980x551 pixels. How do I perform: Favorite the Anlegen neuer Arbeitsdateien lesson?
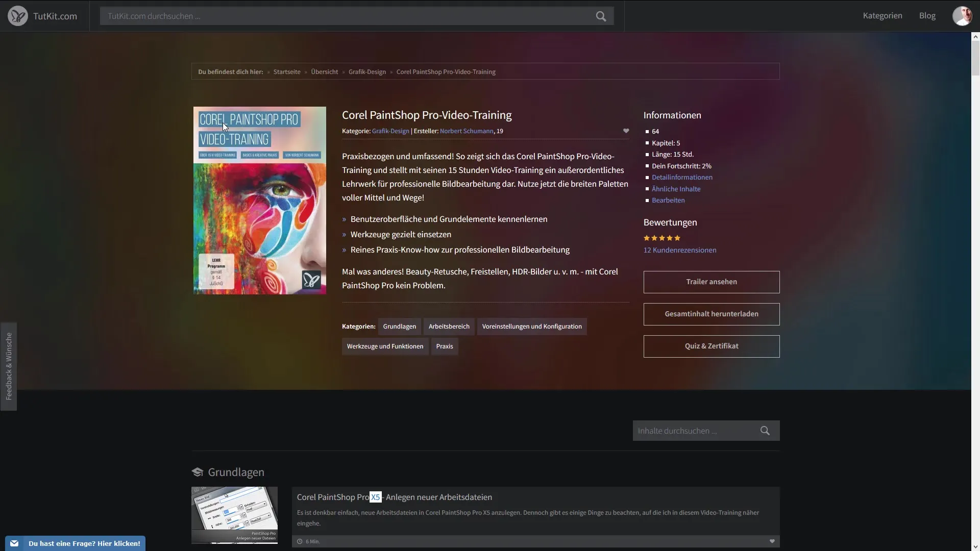[x=772, y=541]
